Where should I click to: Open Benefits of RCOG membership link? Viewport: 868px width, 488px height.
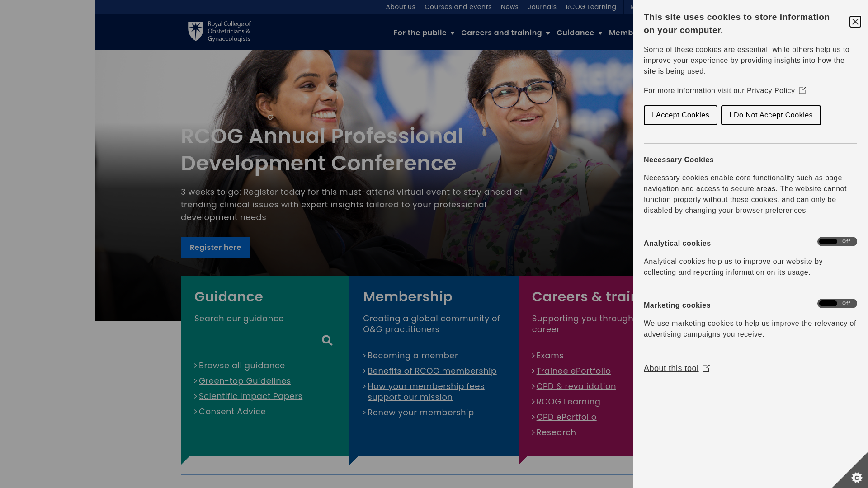pyautogui.click(x=432, y=371)
